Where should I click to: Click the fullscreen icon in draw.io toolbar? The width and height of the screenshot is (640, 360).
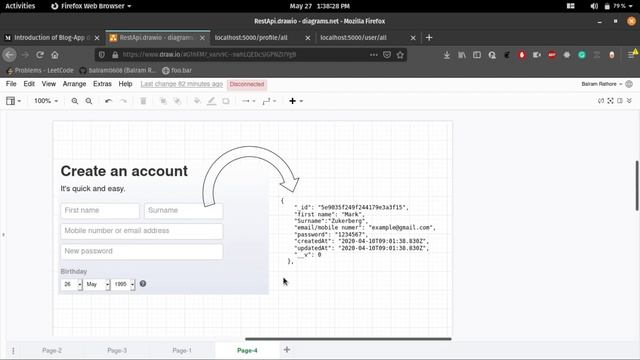(x=610, y=101)
